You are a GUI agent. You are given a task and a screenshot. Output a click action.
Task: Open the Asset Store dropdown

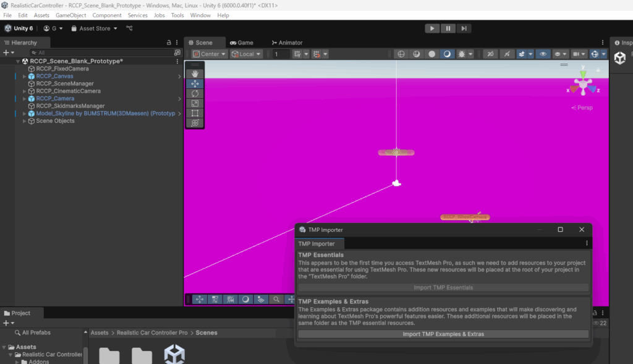(x=94, y=28)
